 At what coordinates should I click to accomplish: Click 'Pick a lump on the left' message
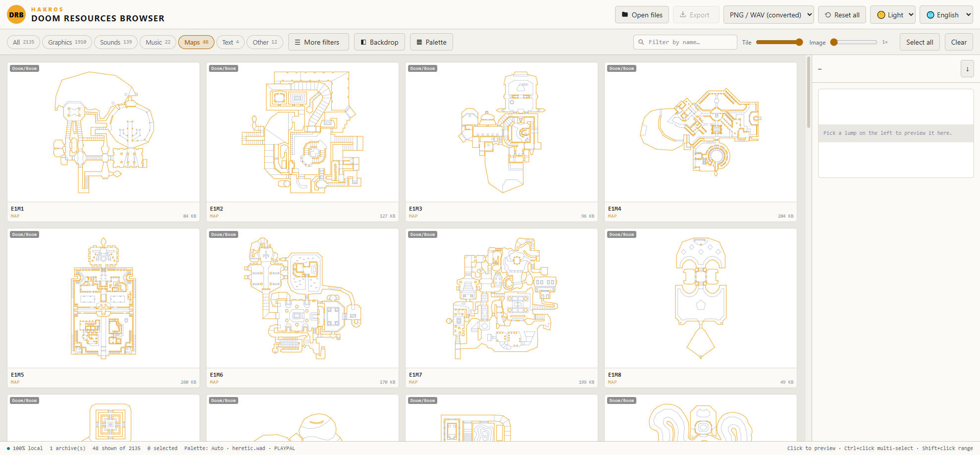pos(887,133)
